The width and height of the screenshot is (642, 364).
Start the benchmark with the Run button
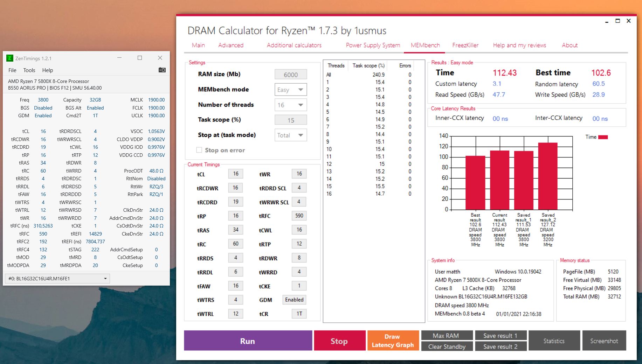(x=248, y=341)
